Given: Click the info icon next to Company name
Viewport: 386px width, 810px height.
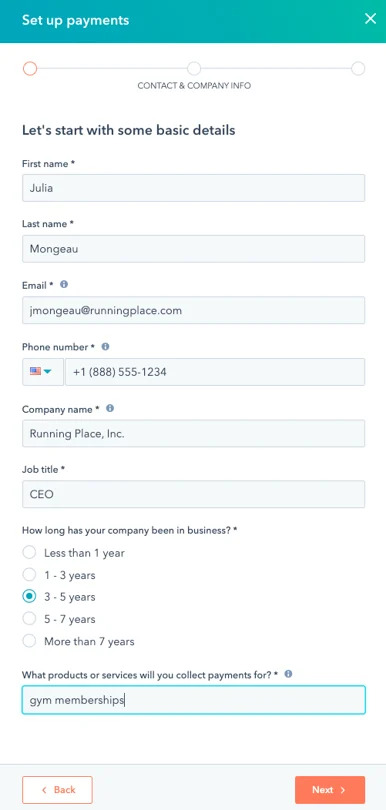Looking at the screenshot, I should coord(110,408).
